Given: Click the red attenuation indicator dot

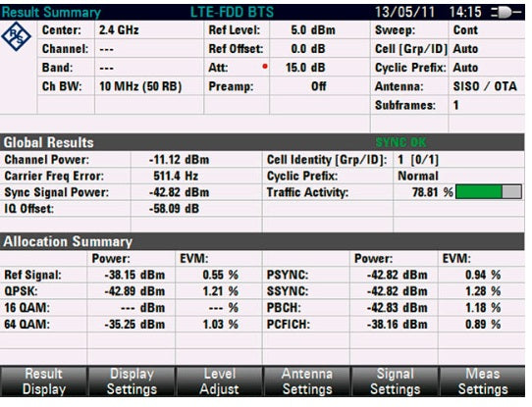Looking at the screenshot, I should (x=265, y=67).
